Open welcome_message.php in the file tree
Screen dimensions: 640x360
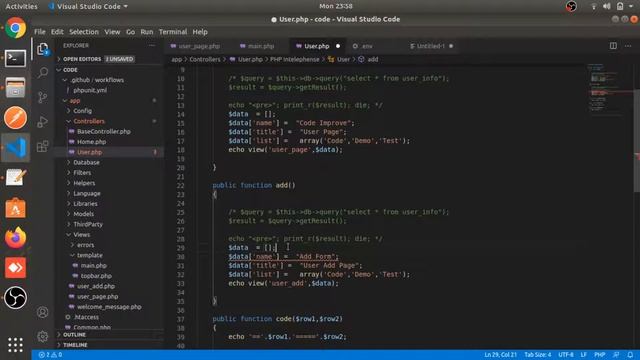coord(109,307)
